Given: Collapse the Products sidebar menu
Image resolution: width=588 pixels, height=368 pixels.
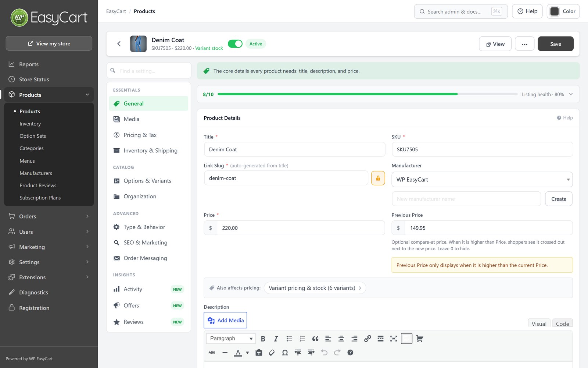Looking at the screenshot, I should coord(87,95).
